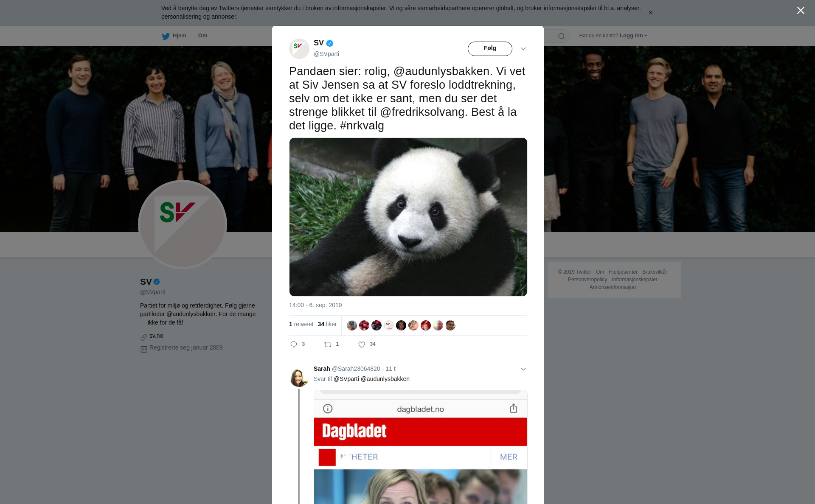Click the third liker avatar

pyautogui.click(x=377, y=325)
